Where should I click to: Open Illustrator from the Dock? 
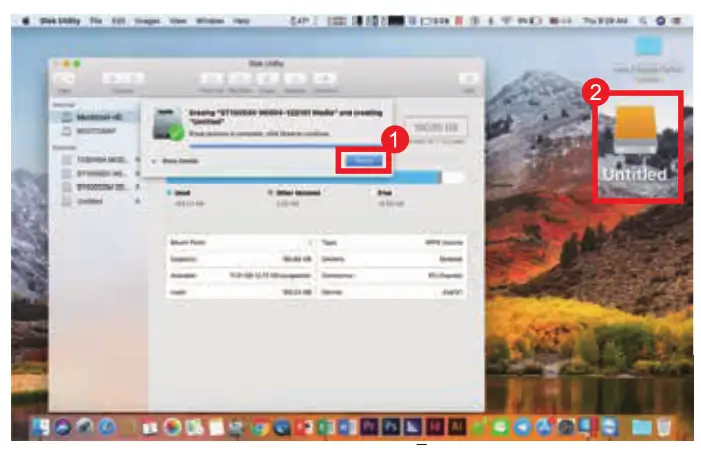[457, 427]
